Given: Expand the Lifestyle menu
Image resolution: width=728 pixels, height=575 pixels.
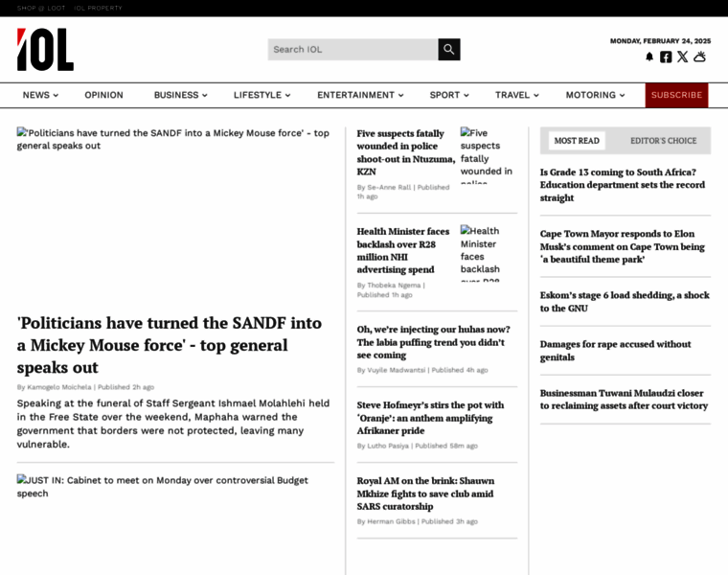Looking at the screenshot, I should click(262, 95).
